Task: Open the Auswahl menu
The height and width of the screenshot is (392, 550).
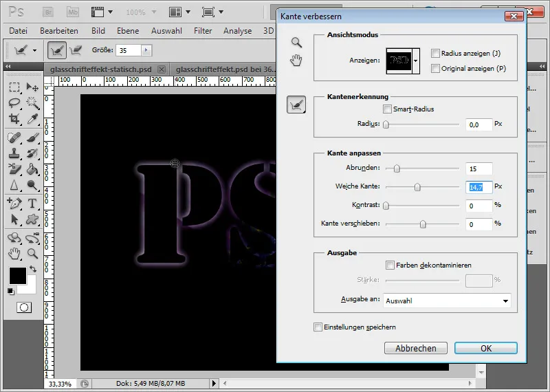Action: click(x=166, y=31)
